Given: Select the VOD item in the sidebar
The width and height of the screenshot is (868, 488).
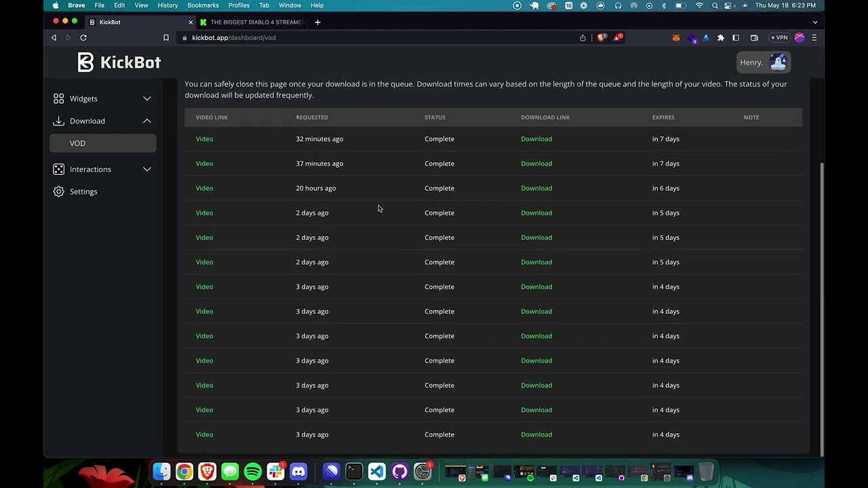Looking at the screenshot, I should point(103,144).
